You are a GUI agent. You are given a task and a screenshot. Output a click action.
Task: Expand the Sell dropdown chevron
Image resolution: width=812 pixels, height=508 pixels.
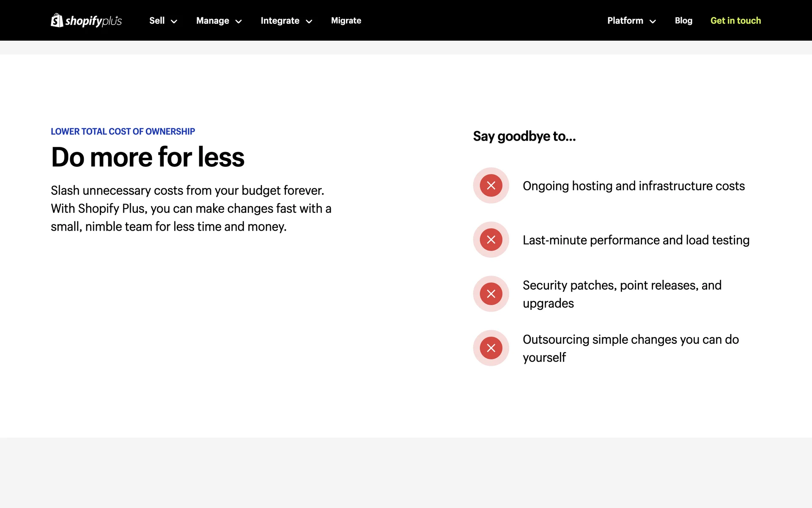pyautogui.click(x=174, y=21)
